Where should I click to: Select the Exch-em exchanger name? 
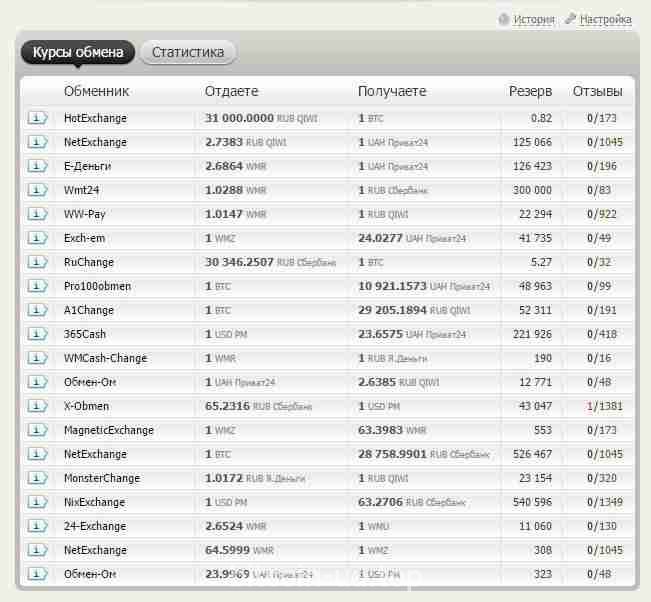point(84,238)
